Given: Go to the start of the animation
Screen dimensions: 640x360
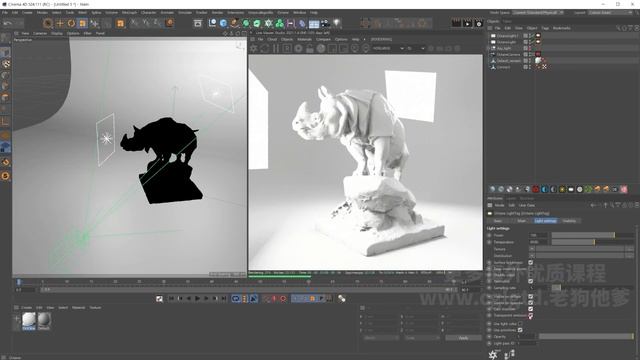Looking at the screenshot, I should pos(171,299).
